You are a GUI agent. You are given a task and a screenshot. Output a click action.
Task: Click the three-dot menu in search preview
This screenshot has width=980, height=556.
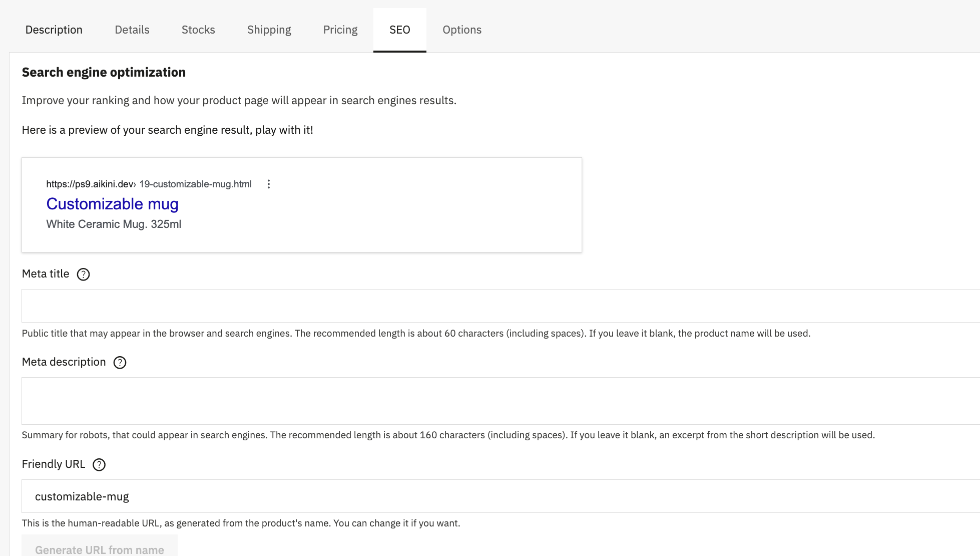pyautogui.click(x=269, y=184)
